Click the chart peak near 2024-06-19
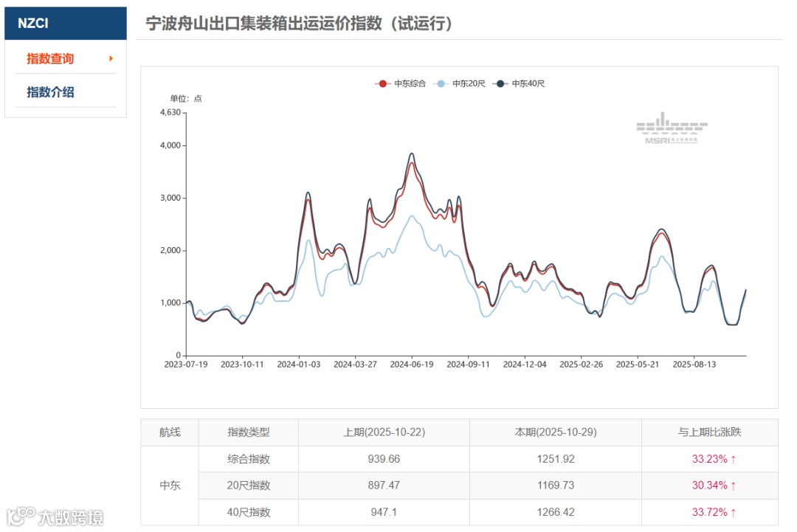 (x=412, y=153)
